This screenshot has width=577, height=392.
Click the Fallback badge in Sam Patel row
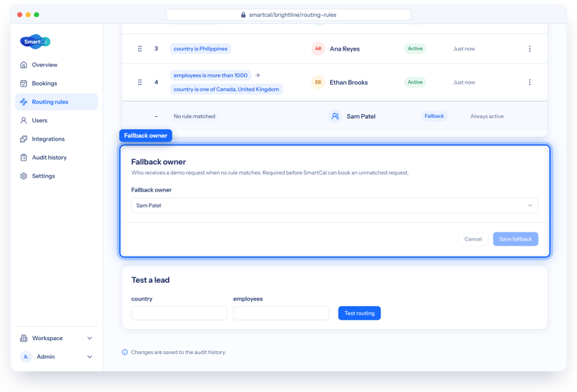coord(434,116)
